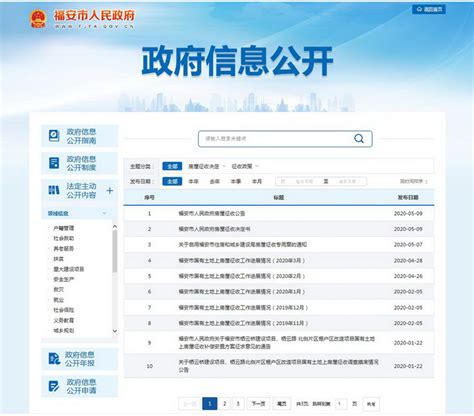Go to page 2 of results
474x416 pixels.
pos(225,404)
